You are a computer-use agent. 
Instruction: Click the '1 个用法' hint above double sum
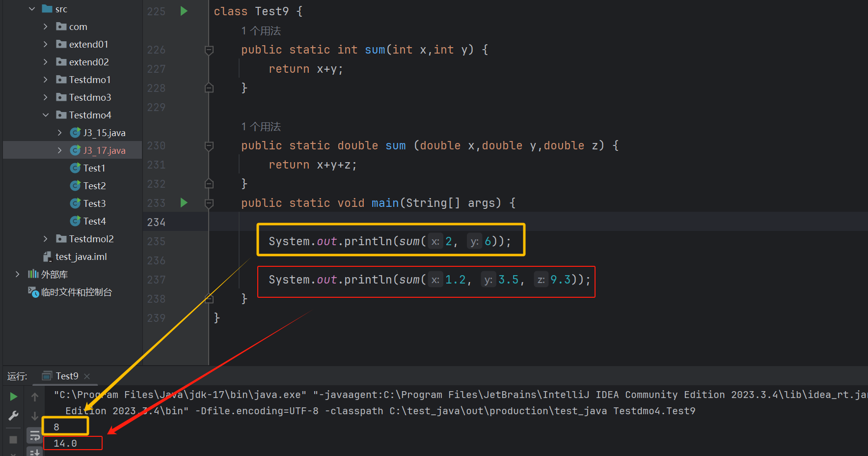coord(261,127)
